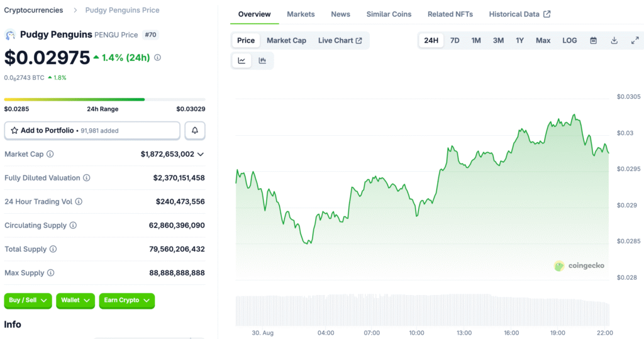The height and width of the screenshot is (339, 644).
Task: Select the 24H time range
Action: click(x=431, y=40)
